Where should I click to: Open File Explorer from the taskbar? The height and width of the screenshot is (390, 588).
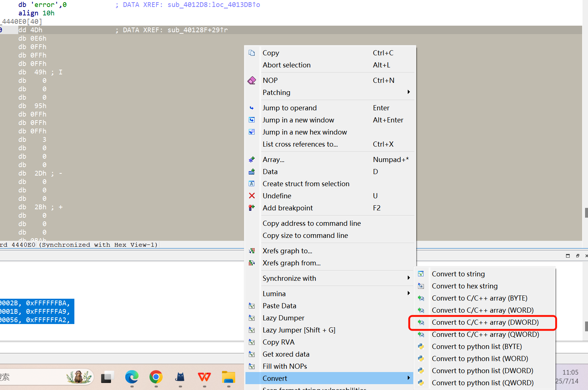pyautogui.click(x=229, y=377)
